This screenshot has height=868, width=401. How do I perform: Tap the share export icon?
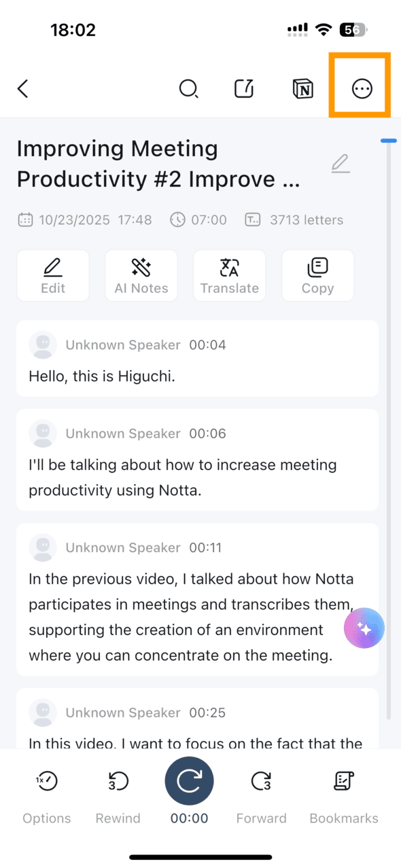point(244,89)
